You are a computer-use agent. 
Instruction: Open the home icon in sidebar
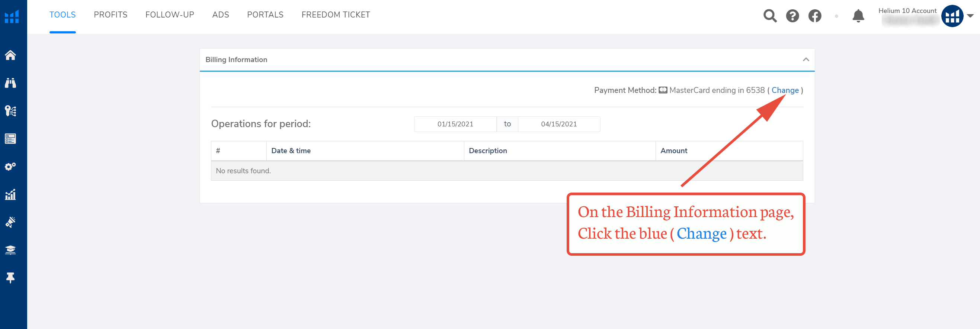(10, 55)
